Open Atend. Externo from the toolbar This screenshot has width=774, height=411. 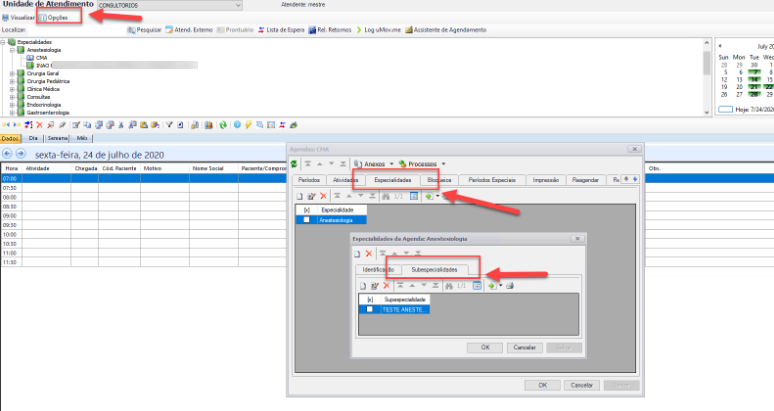[189, 30]
